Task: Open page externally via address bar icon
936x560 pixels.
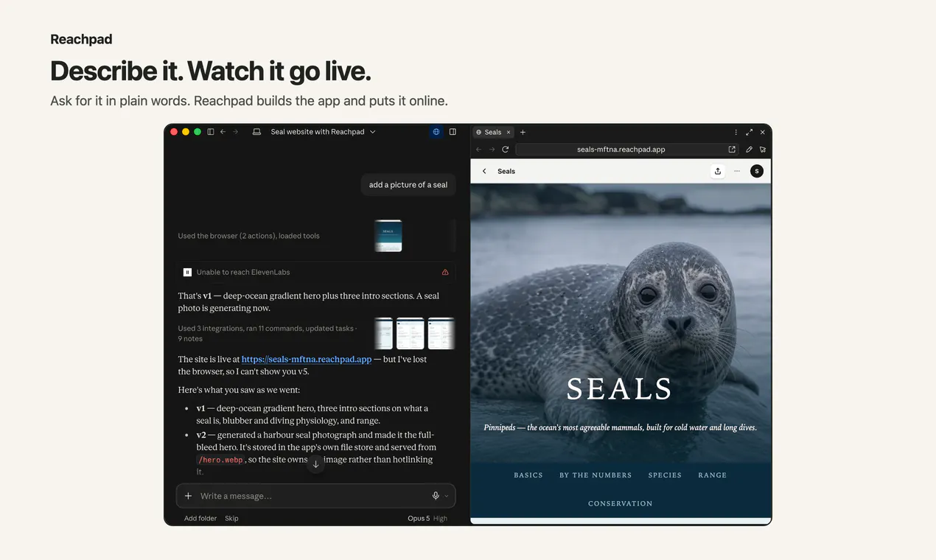Action: click(x=732, y=149)
